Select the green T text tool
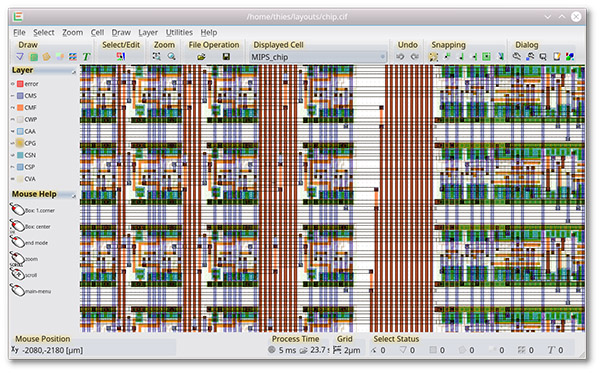 86,57
